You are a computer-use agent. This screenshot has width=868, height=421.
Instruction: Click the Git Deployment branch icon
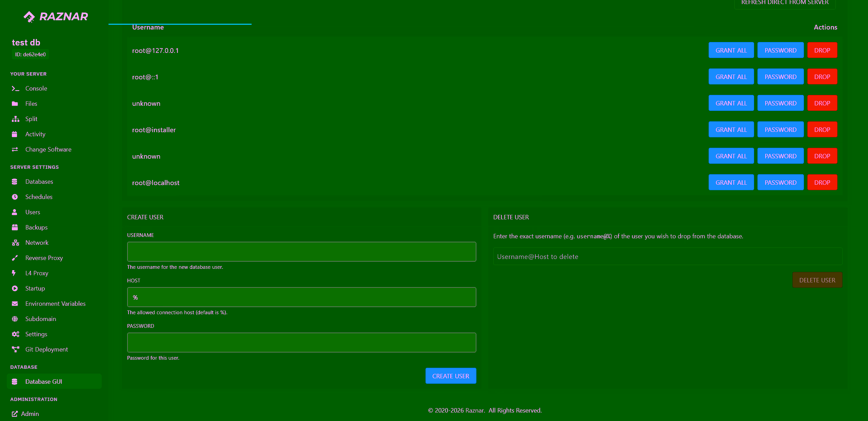[15, 349]
